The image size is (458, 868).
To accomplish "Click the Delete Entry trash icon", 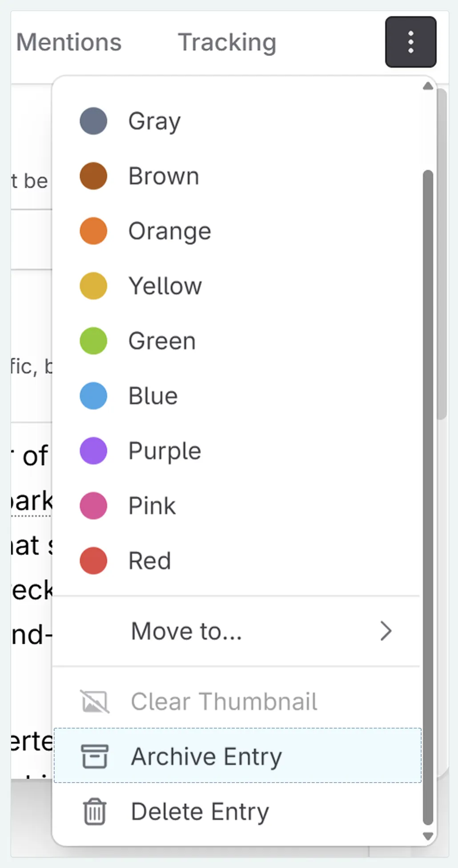I will pos(95,811).
